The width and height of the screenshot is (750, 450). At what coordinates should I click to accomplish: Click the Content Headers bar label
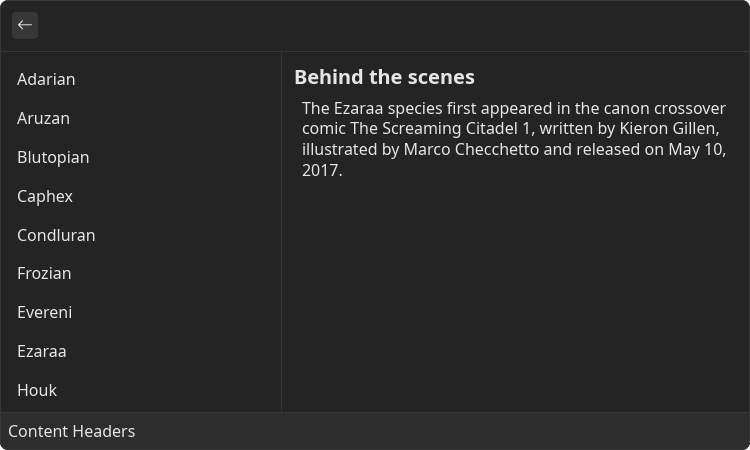72,431
